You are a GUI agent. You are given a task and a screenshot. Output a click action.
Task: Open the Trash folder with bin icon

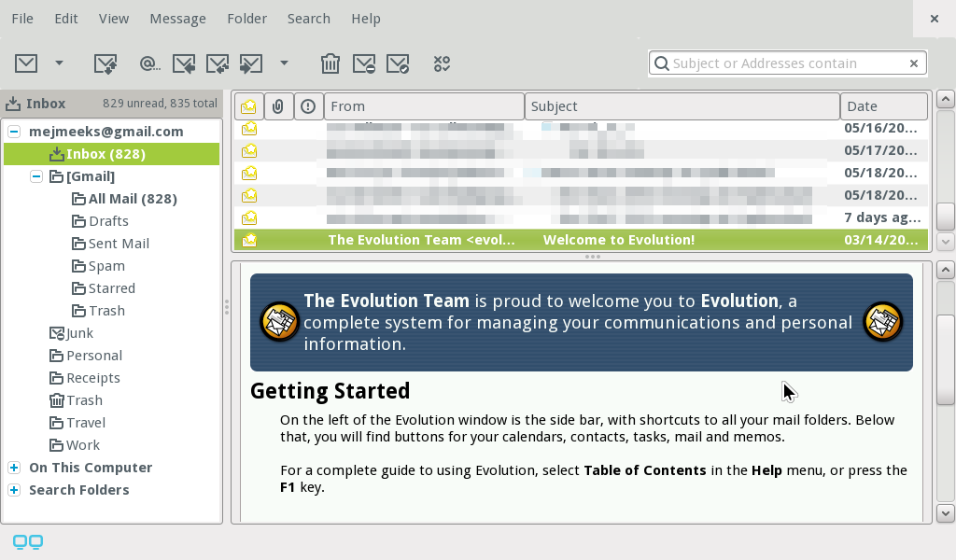coord(77,401)
